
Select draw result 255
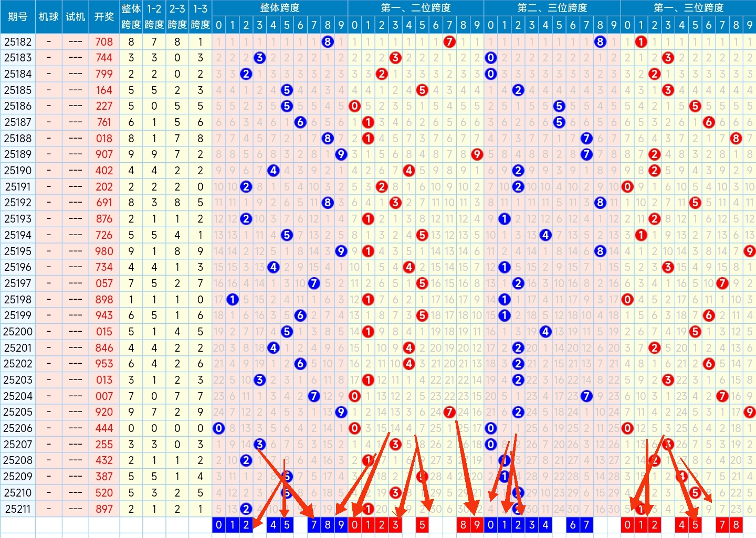coord(104,445)
